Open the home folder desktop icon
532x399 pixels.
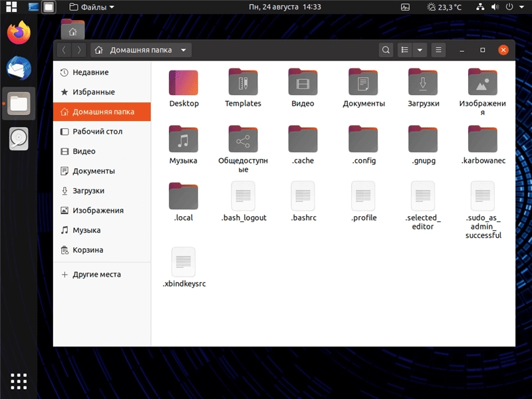pyautogui.click(x=72, y=29)
